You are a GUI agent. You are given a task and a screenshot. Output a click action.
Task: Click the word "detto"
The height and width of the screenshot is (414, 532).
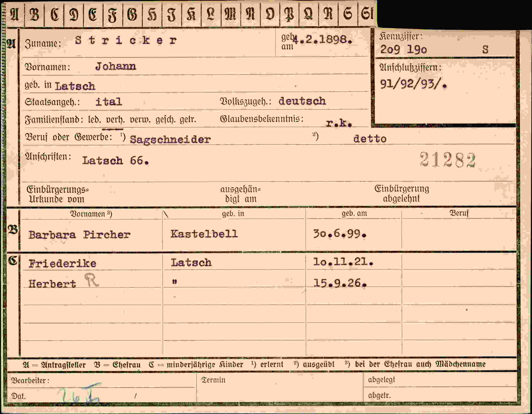tap(370, 139)
